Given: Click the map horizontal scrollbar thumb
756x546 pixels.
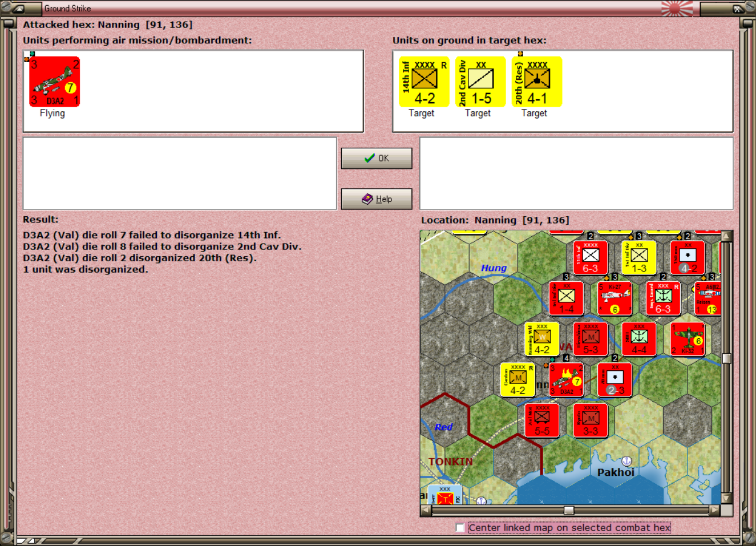Looking at the screenshot, I should pos(569,511).
